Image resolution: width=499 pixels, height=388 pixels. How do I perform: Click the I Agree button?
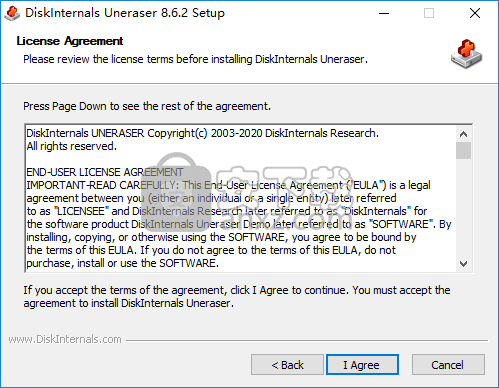(x=362, y=365)
